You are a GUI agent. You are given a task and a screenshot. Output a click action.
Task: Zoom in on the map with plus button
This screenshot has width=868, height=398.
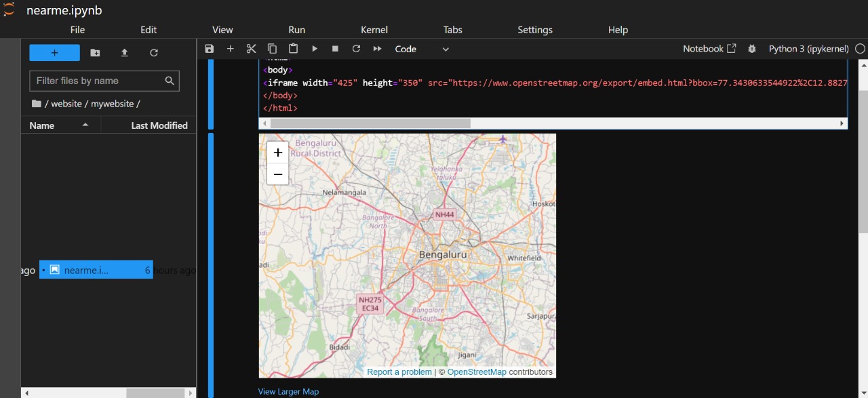coord(277,153)
